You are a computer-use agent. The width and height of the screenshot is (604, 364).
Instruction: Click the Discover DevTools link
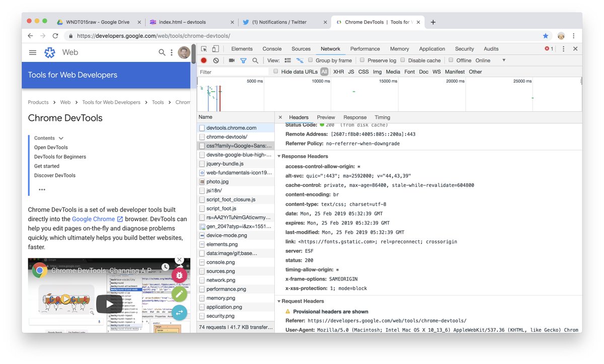pyautogui.click(x=55, y=175)
